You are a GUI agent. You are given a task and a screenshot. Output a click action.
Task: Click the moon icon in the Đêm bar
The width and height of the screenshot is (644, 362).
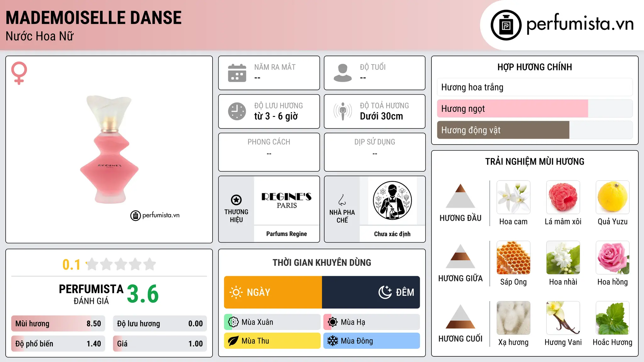385,292
